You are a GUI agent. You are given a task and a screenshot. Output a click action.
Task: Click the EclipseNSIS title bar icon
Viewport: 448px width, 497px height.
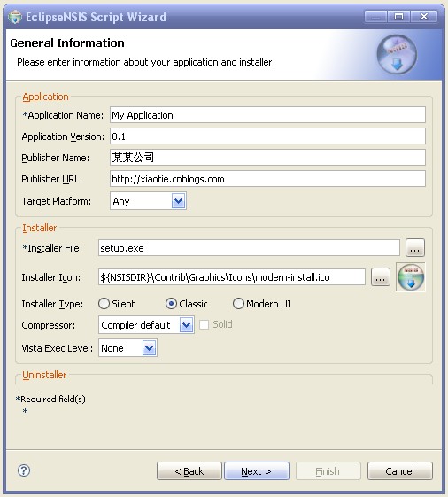pos(15,17)
